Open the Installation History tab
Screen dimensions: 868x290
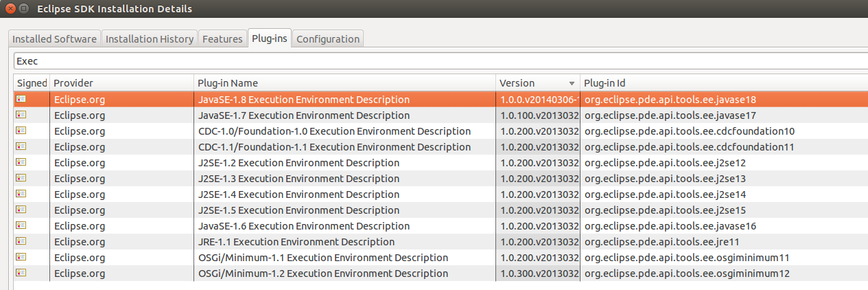pos(149,39)
